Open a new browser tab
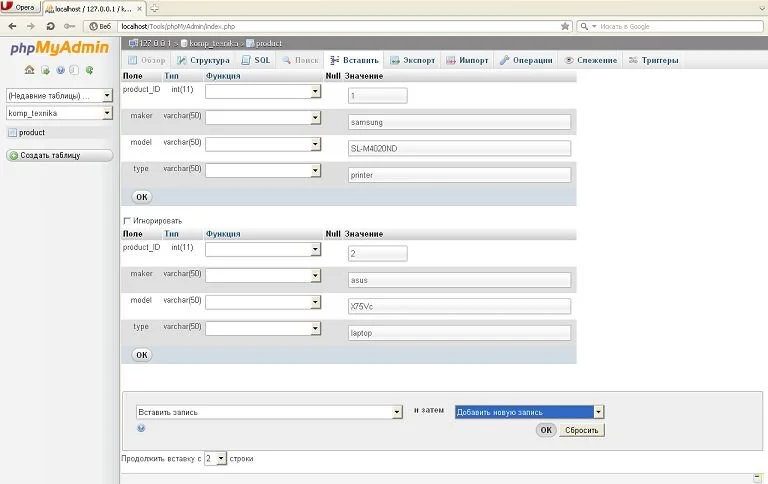 tap(154, 7)
